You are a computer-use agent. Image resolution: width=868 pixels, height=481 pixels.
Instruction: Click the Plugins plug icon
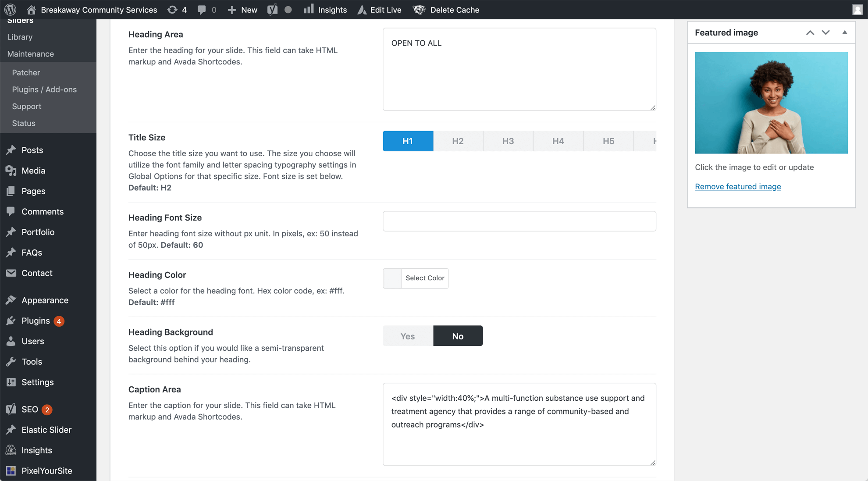pos(11,321)
